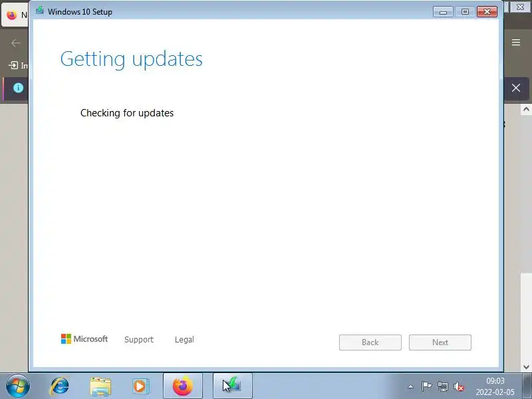Click the muted volume tray icon

coord(459,386)
